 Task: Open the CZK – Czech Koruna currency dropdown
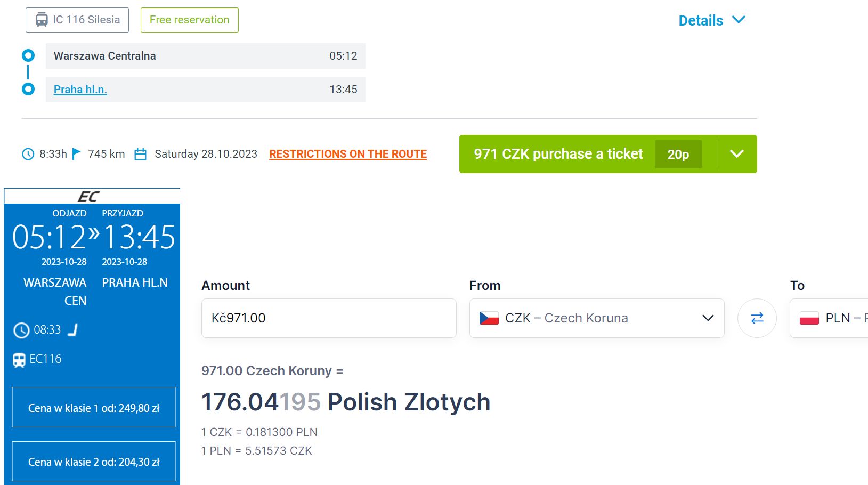pyautogui.click(x=596, y=318)
